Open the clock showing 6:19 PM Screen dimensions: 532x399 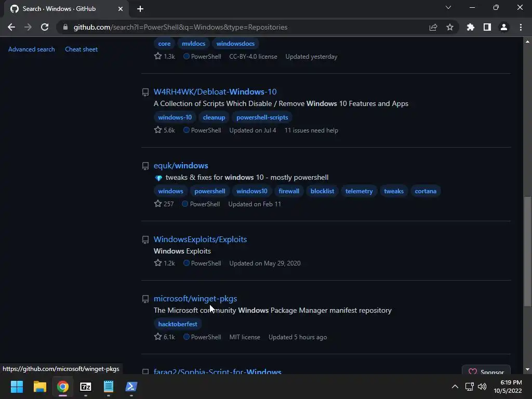coord(508,387)
